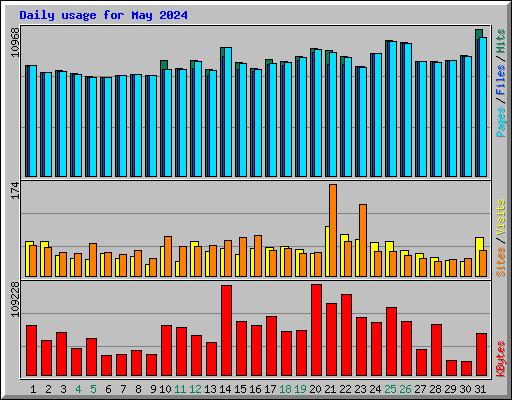Click the red KBytes bar for day 30
Image resolution: width=512 pixels, height=400 pixels.
(x=466, y=368)
